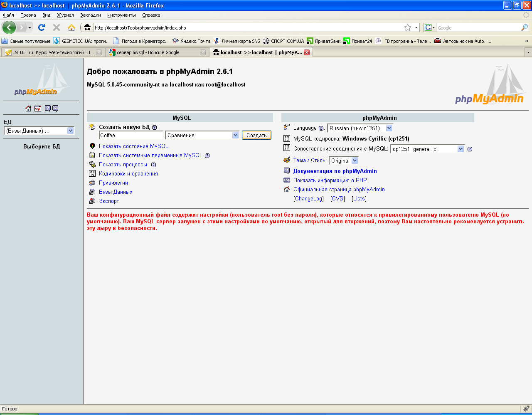
Task: Click the help icon after connection collation dropdown
Action: click(x=470, y=149)
